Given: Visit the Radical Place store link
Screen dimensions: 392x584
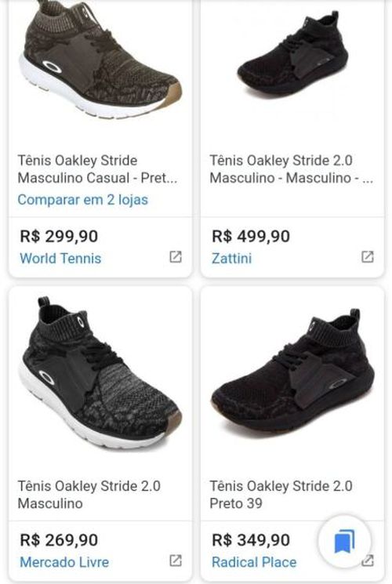Looking at the screenshot, I should [254, 562].
